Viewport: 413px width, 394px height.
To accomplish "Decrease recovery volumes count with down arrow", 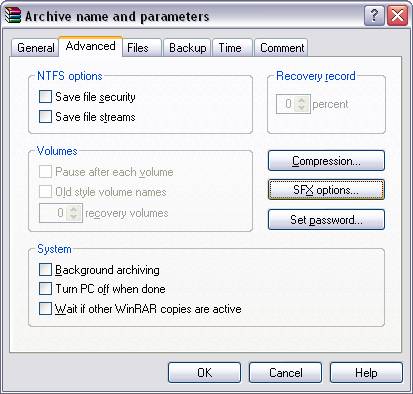I will click(x=74, y=217).
